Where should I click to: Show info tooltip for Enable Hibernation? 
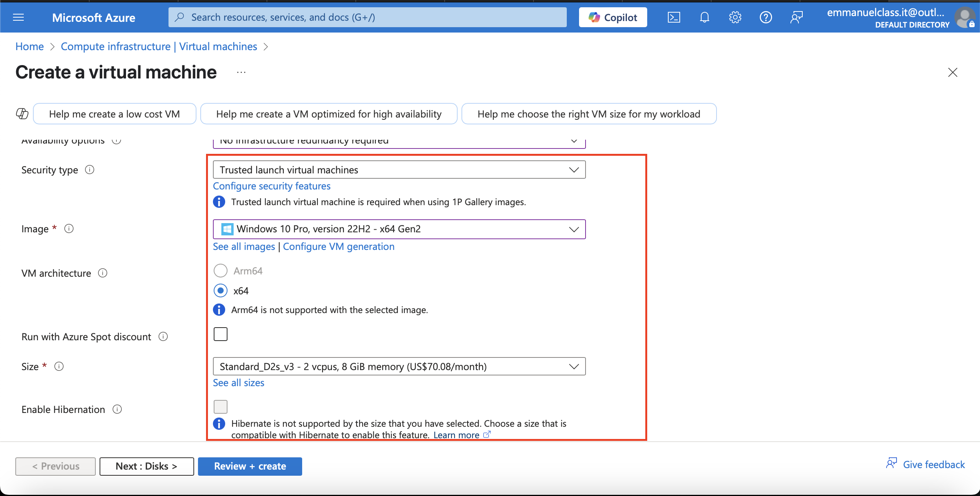(117, 409)
